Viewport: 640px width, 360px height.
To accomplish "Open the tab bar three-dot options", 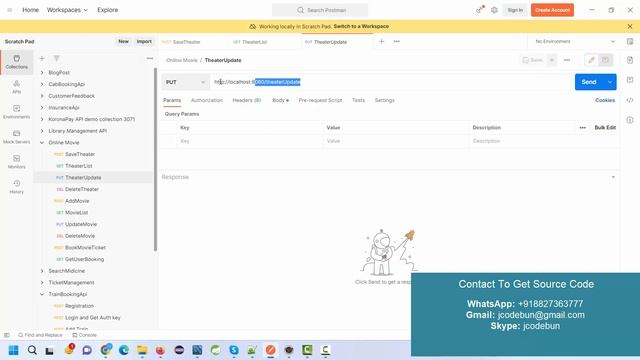I will click(x=396, y=41).
